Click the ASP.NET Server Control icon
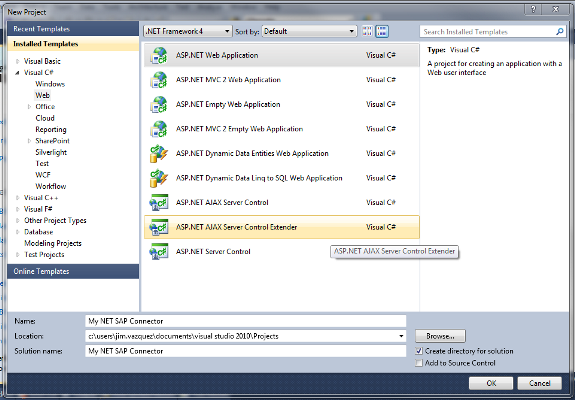575x400 pixels. [x=159, y=252]
